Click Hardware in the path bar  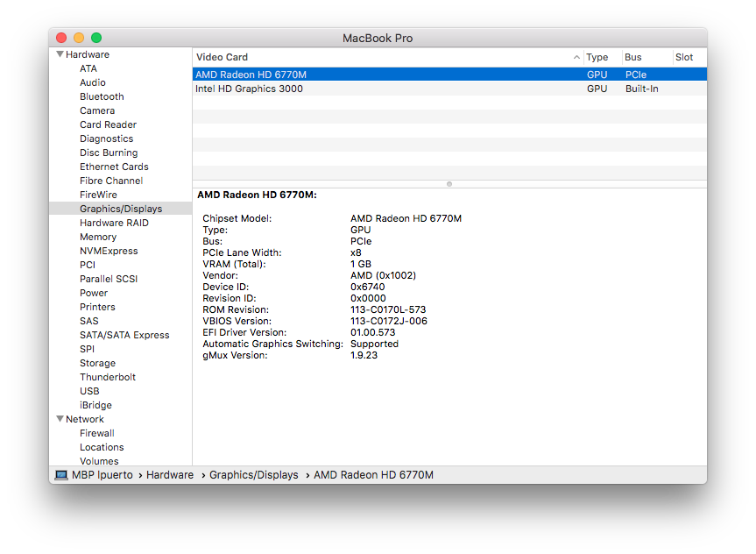point(170,475)
